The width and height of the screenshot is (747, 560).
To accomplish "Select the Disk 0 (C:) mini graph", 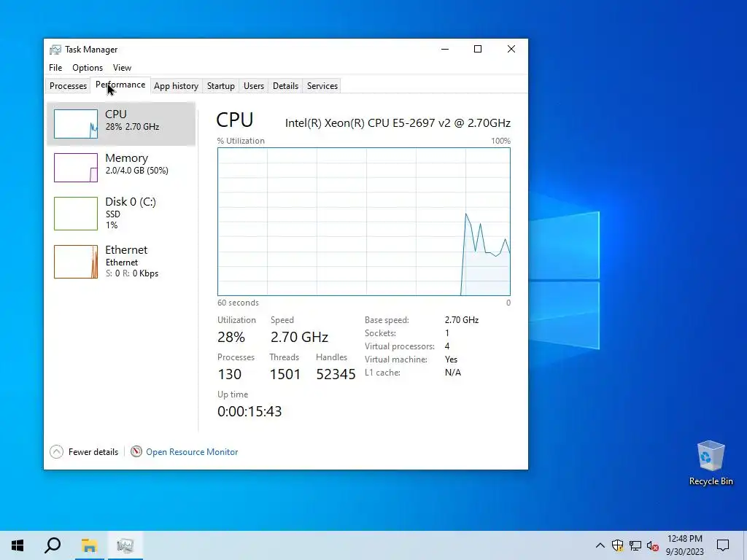I will point(76,214).
